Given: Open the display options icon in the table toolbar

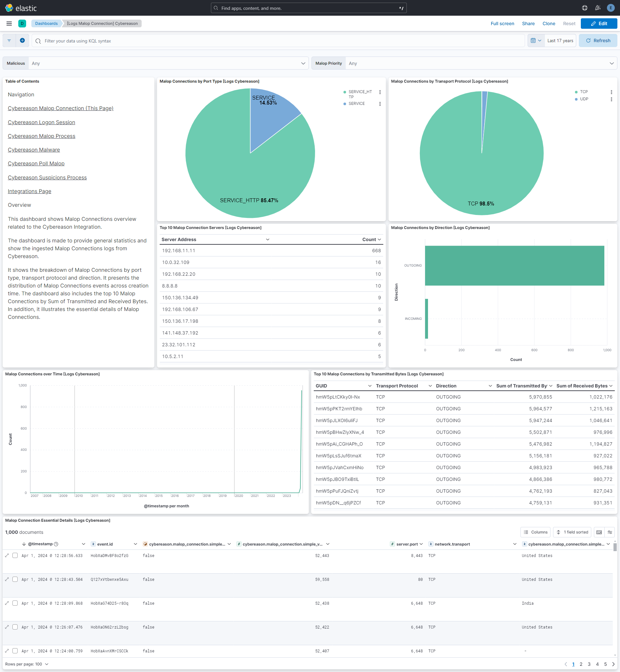Looking at the screenshot, I should [x=610, y=532].
